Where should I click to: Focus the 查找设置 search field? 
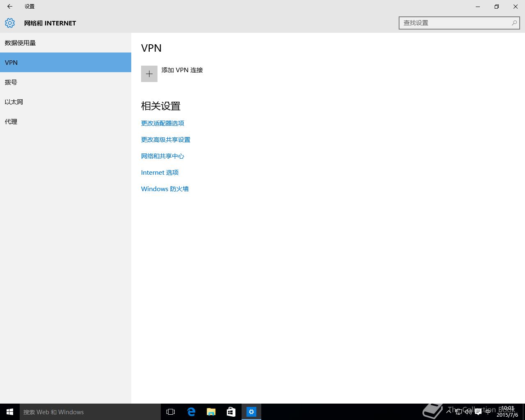point(459,23)
